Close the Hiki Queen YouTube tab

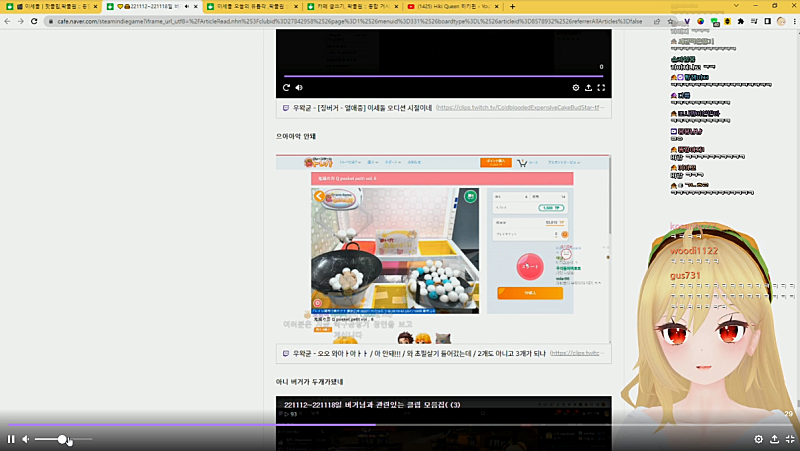coord(496,7)
